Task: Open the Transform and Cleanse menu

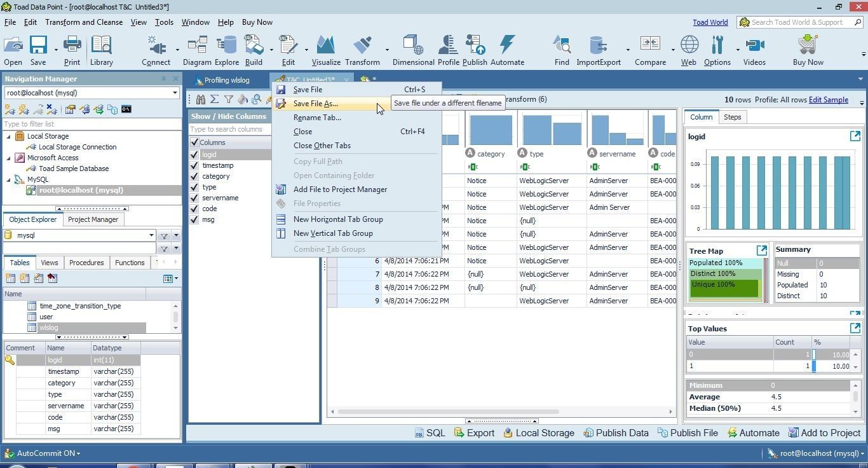Action: click(x=84, y=22)
